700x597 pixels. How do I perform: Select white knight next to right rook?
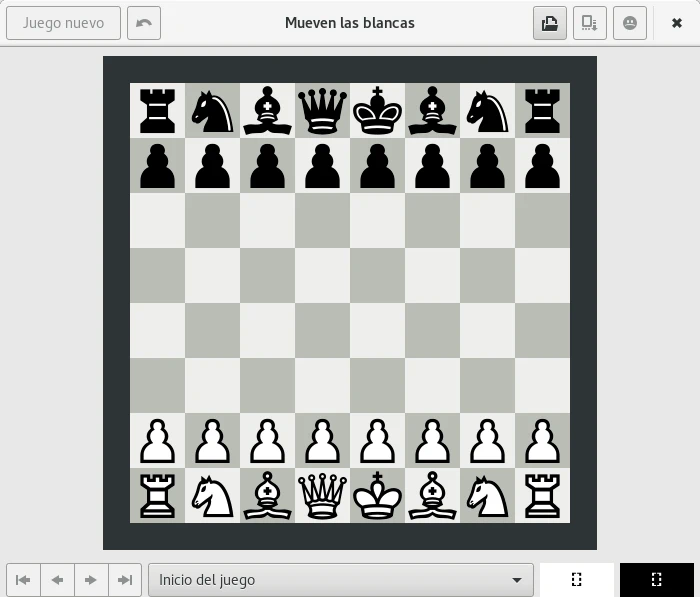click(x=487, y=496)
